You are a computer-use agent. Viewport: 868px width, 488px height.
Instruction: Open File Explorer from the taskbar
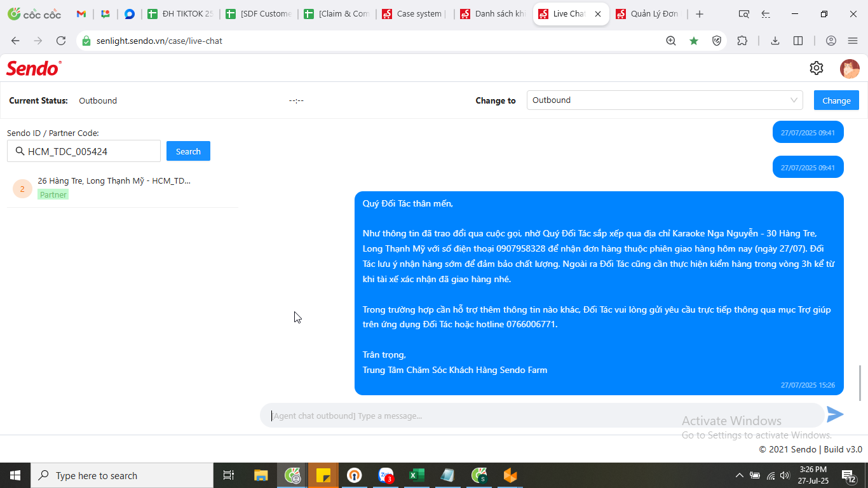click(261, 475)
